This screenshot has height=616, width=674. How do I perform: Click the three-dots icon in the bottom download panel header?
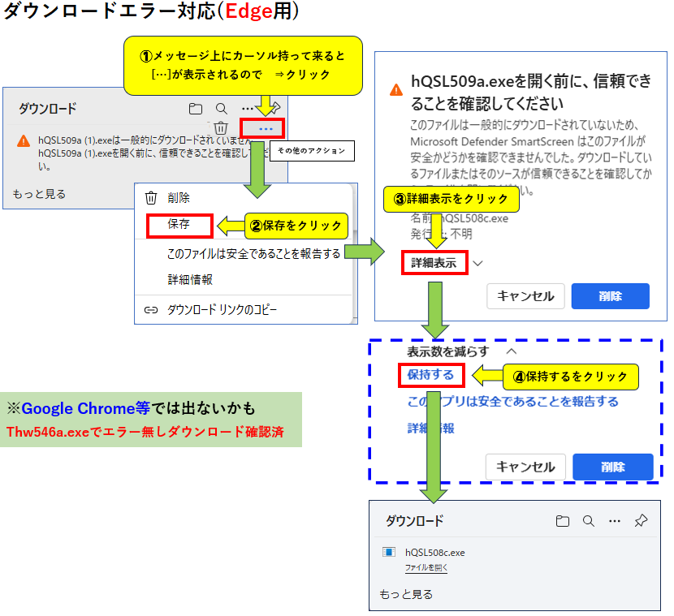(x=615, y=520)
